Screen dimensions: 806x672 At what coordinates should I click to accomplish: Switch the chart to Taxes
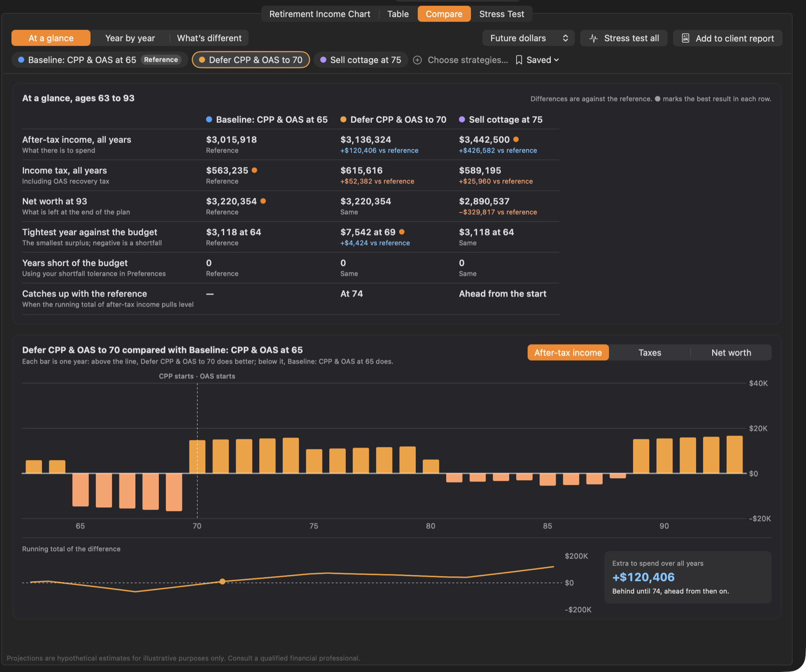pos(649,352)
